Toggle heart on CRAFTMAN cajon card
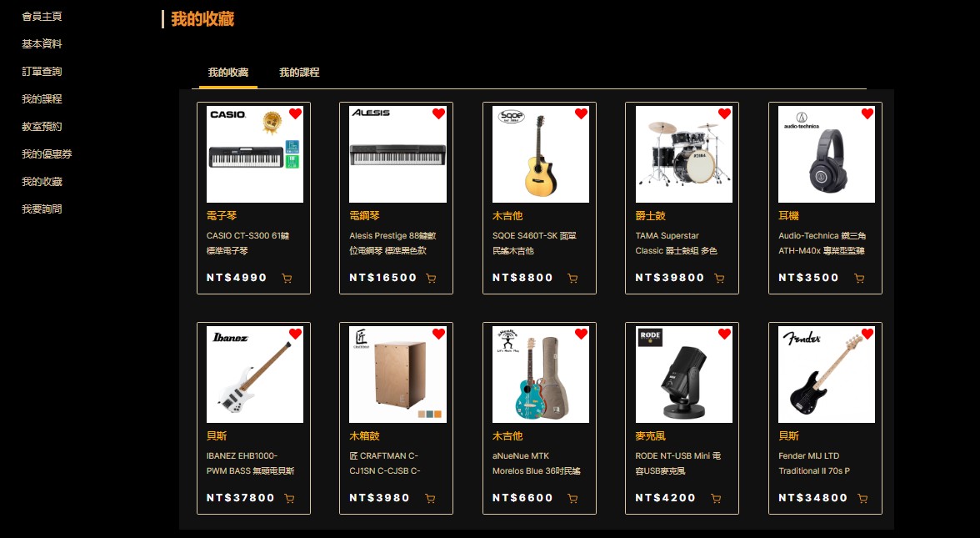This screenshot has height=538, width=980. click(x=438, y=334)
